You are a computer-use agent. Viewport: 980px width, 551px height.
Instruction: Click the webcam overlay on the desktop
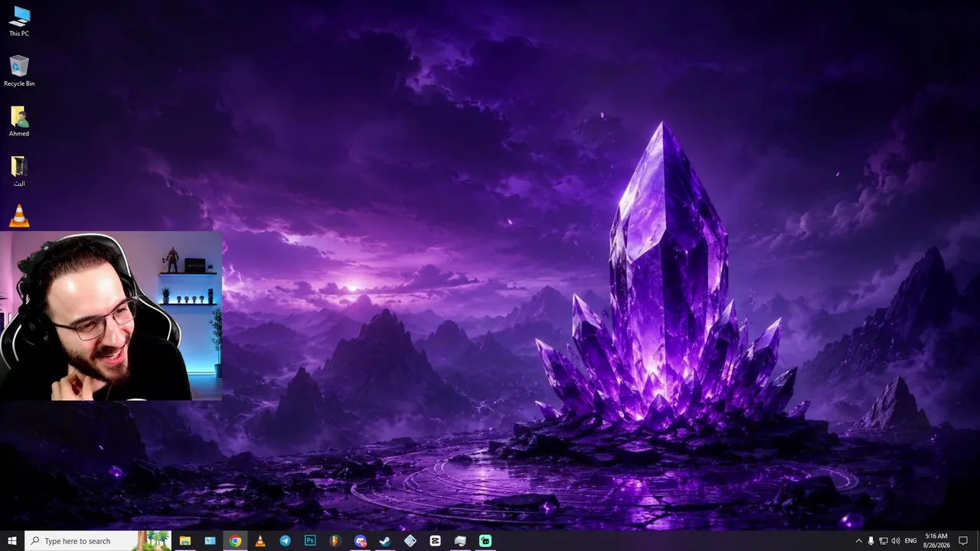[111, 316]
